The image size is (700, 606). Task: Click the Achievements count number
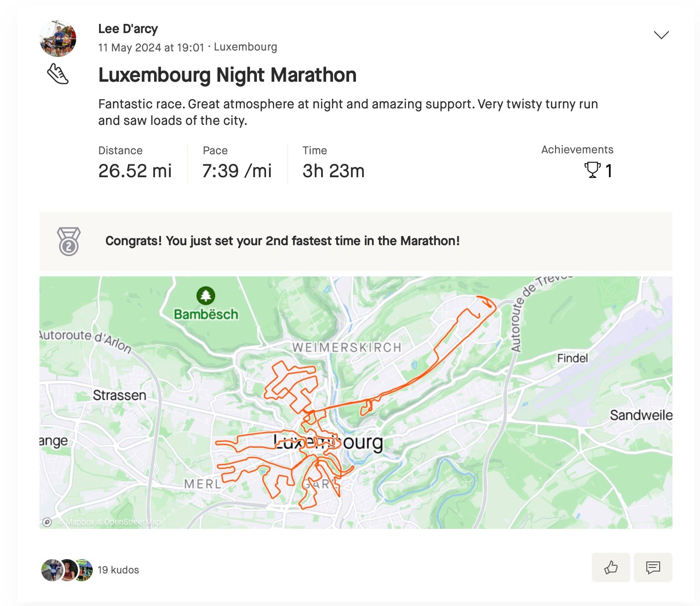pyautogui.click(x=608, y=171)
